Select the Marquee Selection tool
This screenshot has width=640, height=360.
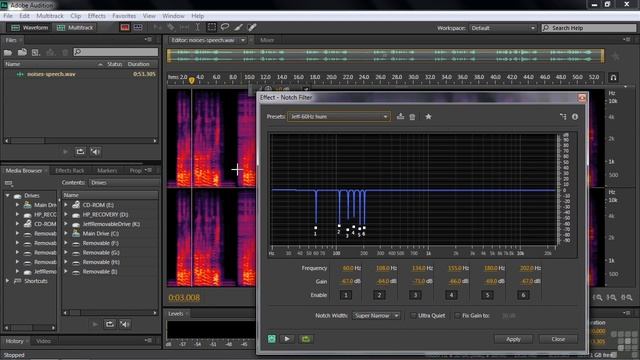click(211, 27)
